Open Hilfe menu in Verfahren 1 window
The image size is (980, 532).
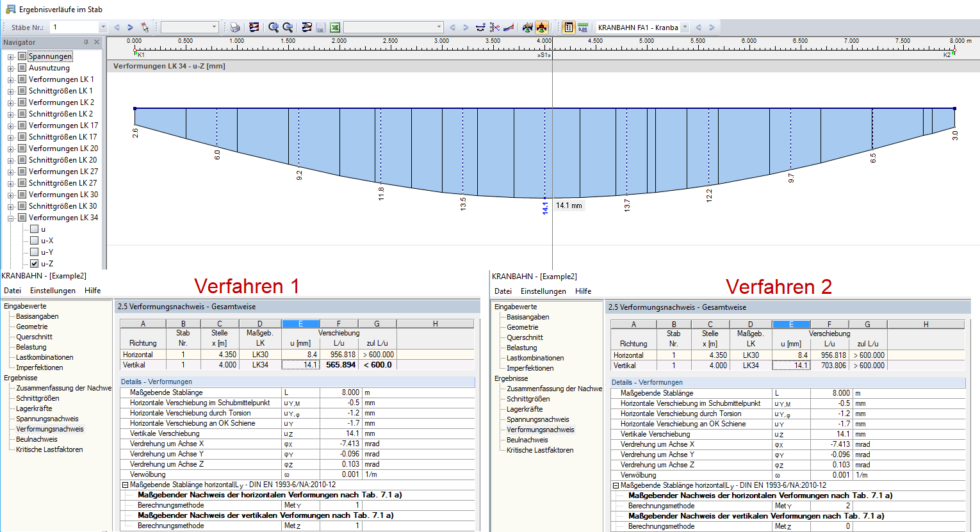(x=93, y=291)
